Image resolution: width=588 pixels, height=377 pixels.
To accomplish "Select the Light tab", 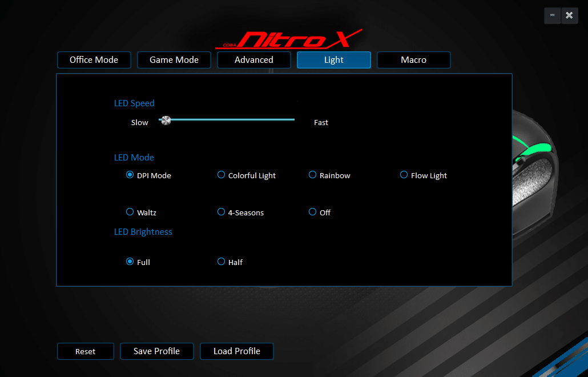I will pos(334,60).
